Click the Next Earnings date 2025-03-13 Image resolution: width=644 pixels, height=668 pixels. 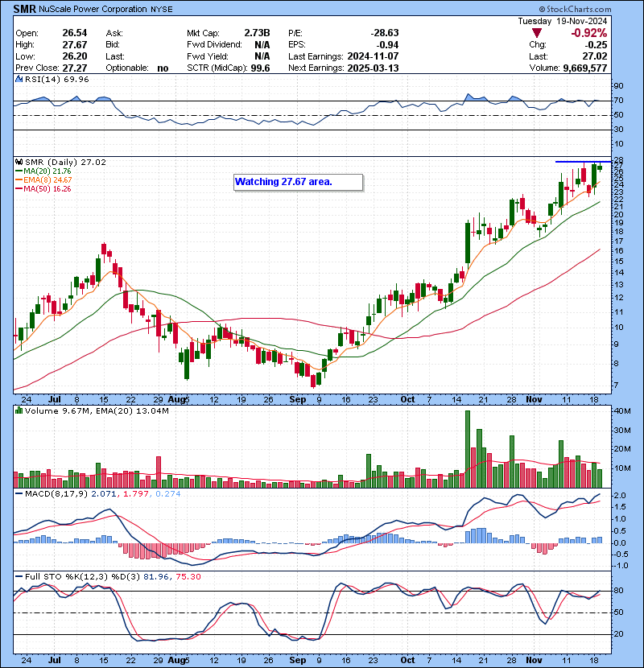click(373, 68)
